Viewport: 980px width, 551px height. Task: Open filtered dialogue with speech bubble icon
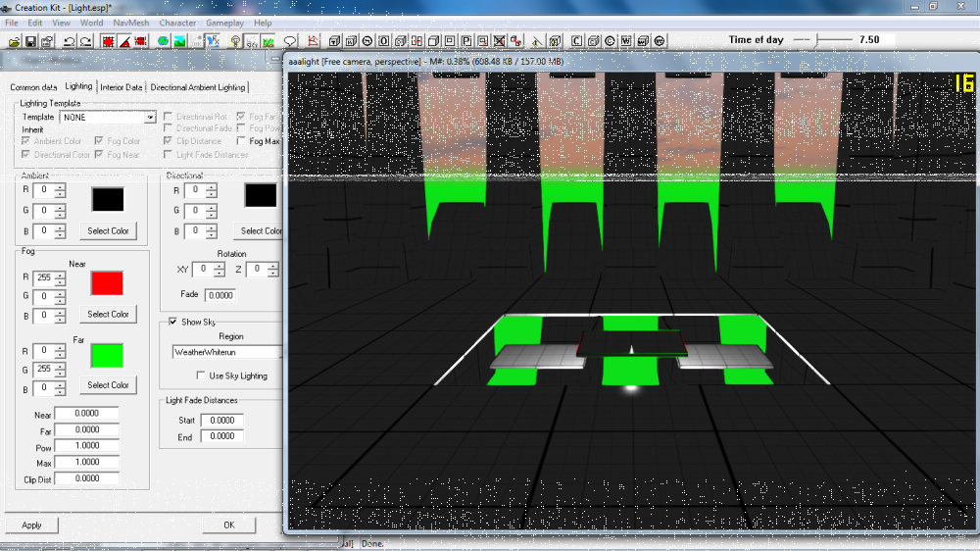point(290,41)
